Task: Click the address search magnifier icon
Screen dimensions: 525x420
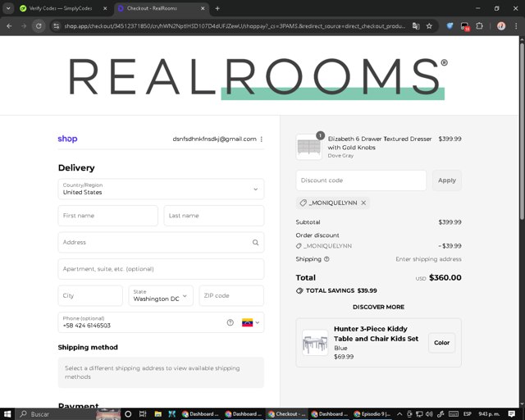Action: pos(255,242)
